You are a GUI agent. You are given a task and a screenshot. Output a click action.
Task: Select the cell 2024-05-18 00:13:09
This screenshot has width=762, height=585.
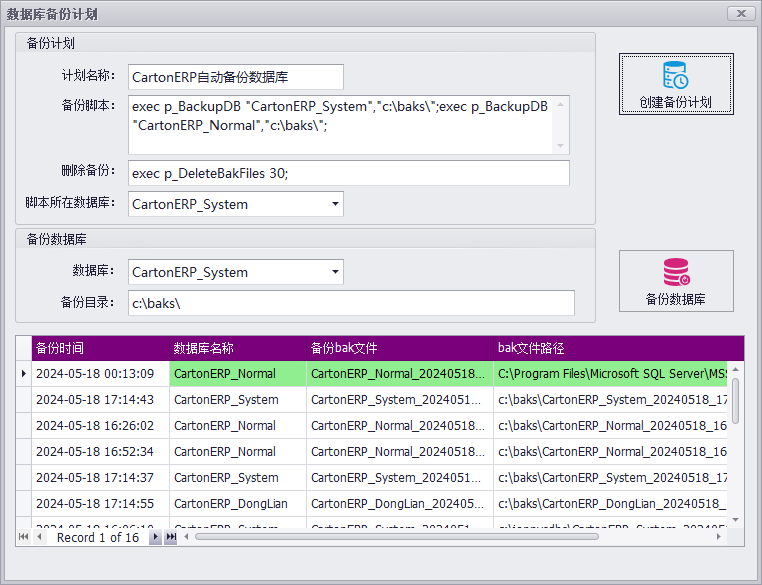pyautogui.click(x=101, y=374)
